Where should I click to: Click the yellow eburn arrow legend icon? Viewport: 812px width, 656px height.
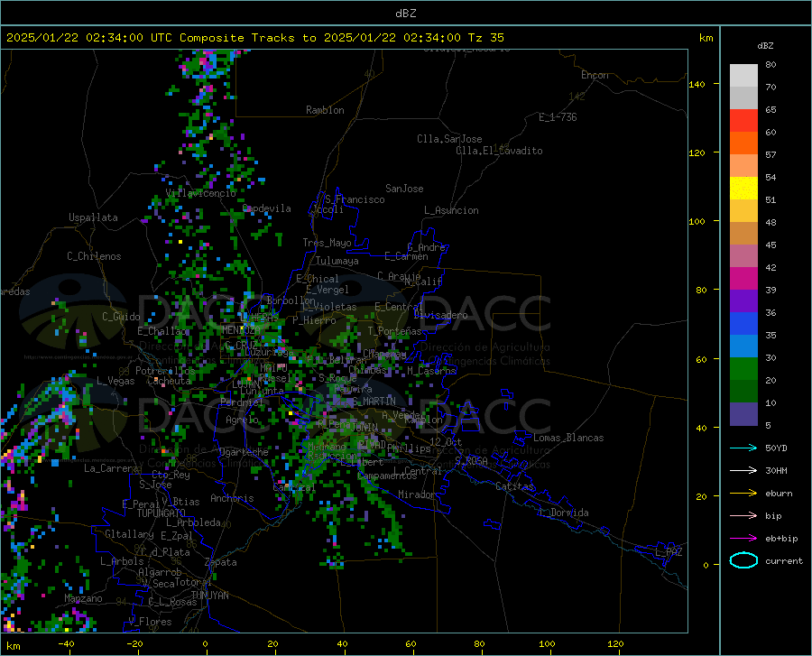pos(743,493)
